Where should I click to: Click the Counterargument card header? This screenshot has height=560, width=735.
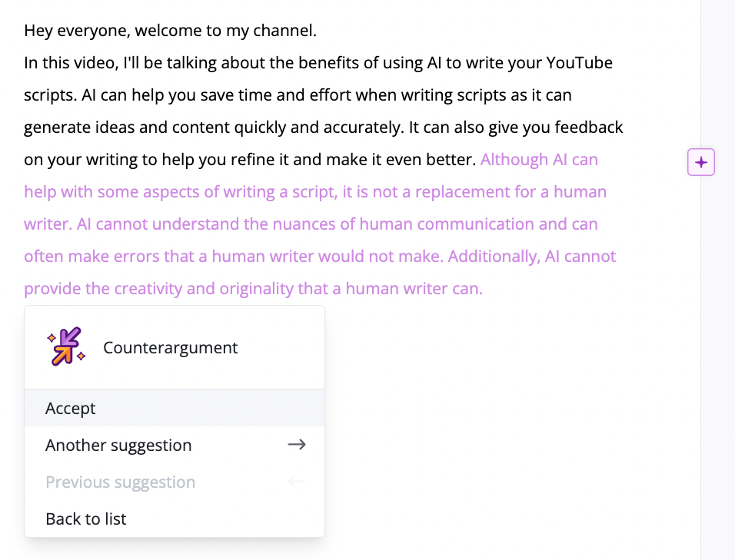(170, 347)
